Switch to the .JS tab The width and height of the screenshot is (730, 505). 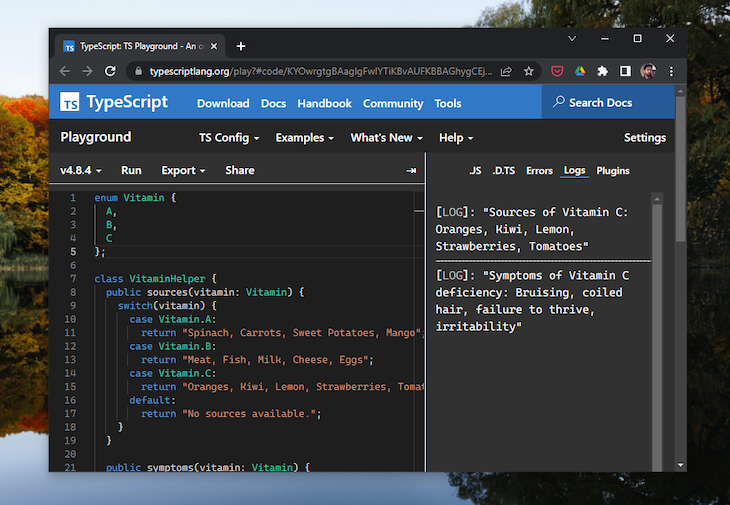(475, 171)
